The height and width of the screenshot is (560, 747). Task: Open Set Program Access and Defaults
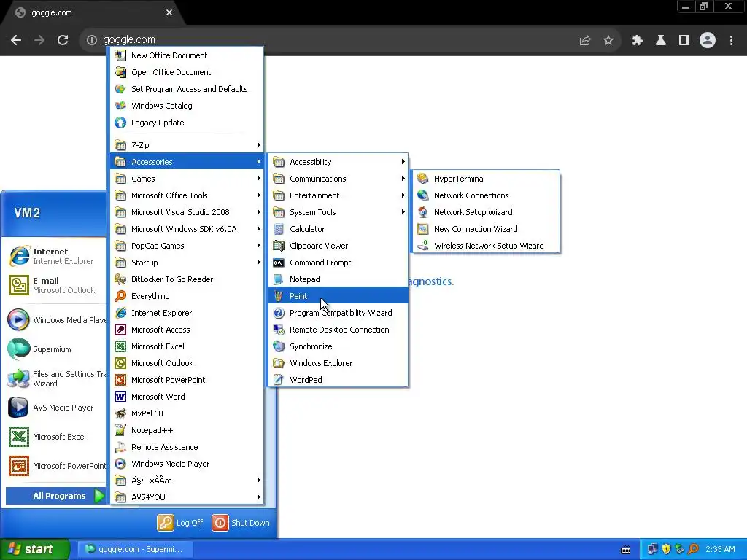pos(187,89)
